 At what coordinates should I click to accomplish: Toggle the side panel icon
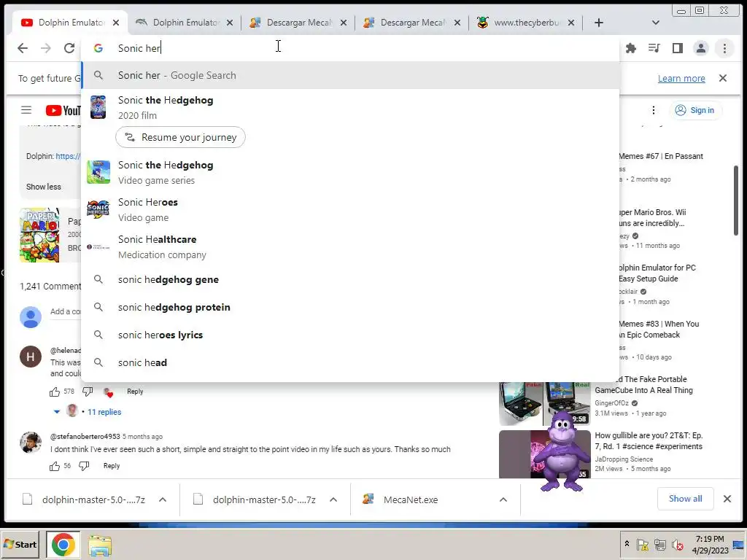tap(678, 48)
